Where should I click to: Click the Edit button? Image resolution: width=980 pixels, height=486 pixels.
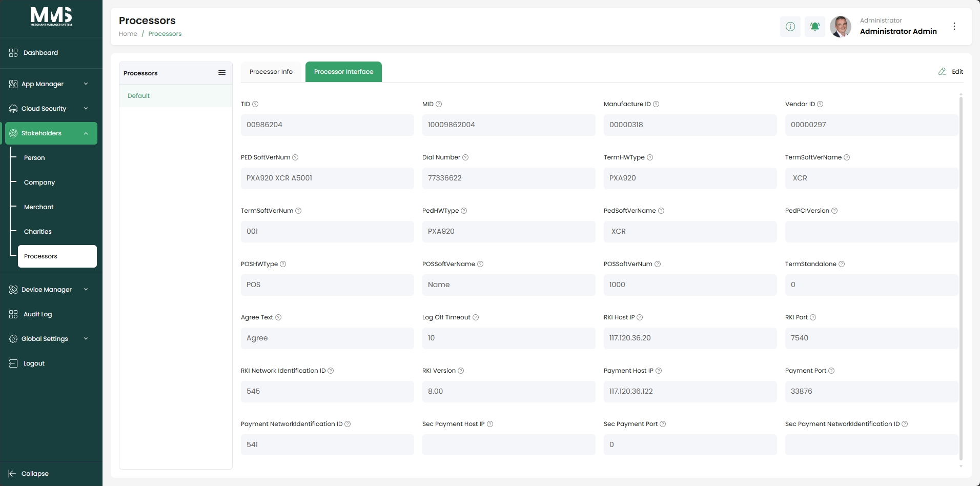coord(951,72)
